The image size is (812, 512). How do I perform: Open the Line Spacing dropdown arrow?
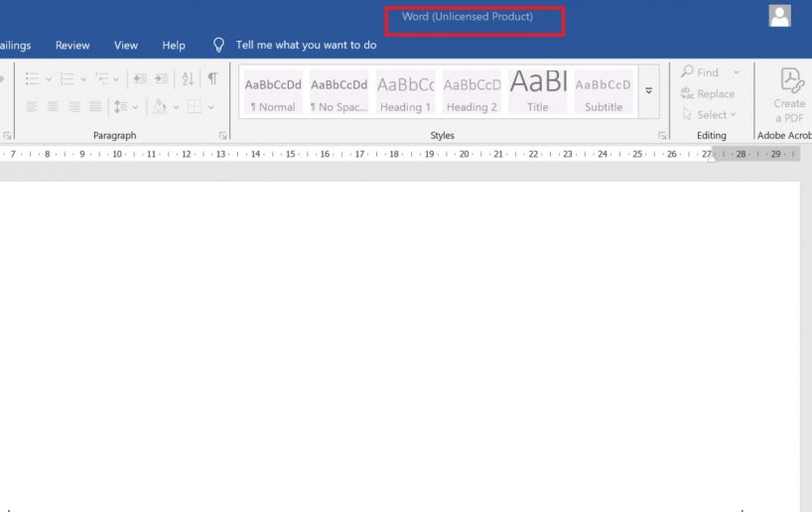tap(135, 108)
